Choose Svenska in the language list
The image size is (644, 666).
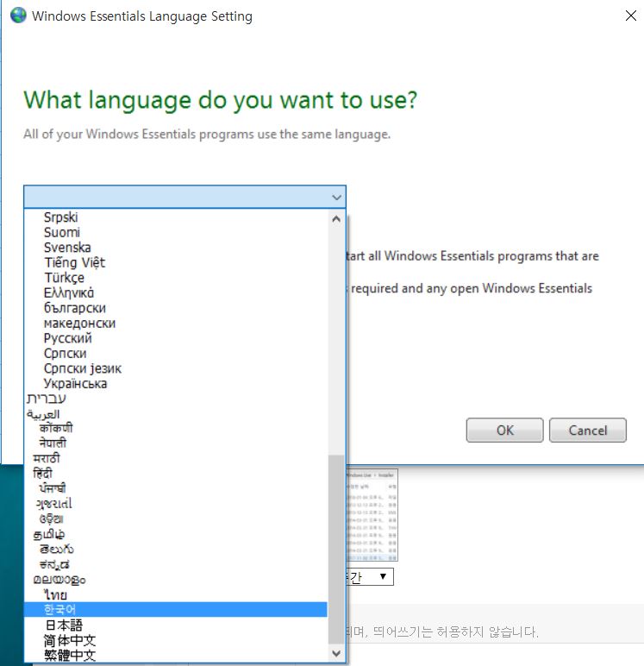pos(176,248)
